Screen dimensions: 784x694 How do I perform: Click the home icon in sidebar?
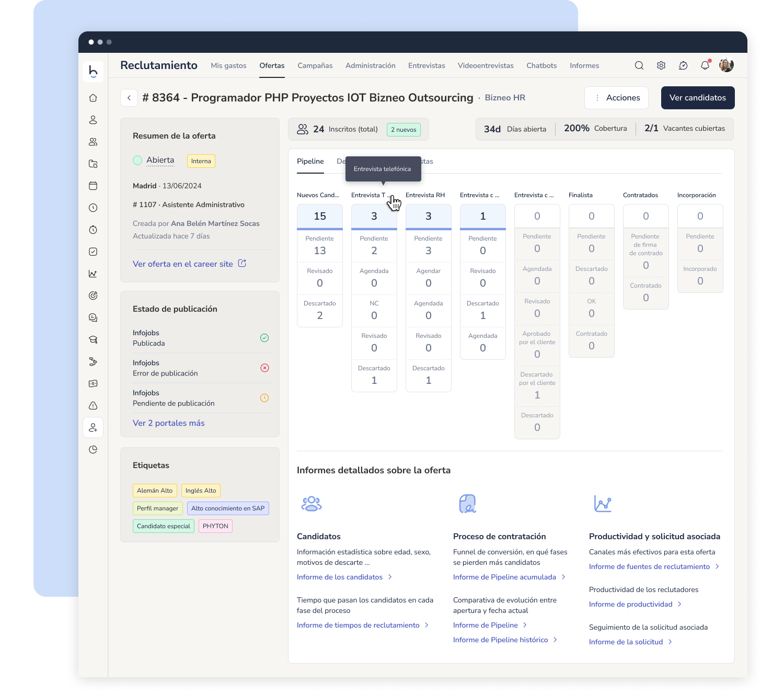click(x=93, y=98)
